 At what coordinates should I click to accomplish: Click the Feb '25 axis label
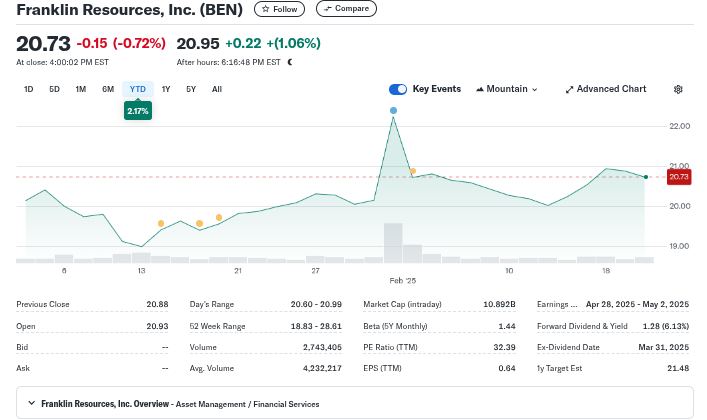[x=403, y=281]
